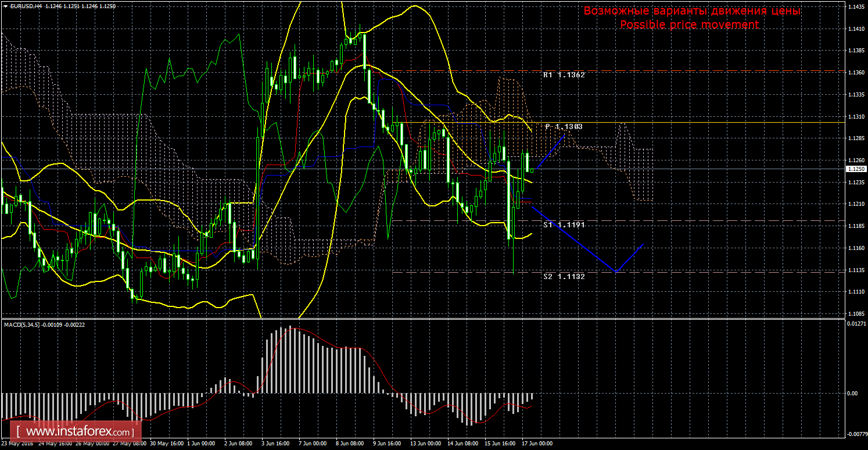Select the Russian heading "Возможные варианты движения цены"
Screen dimensions: 868x450
[x=692, y=11]
